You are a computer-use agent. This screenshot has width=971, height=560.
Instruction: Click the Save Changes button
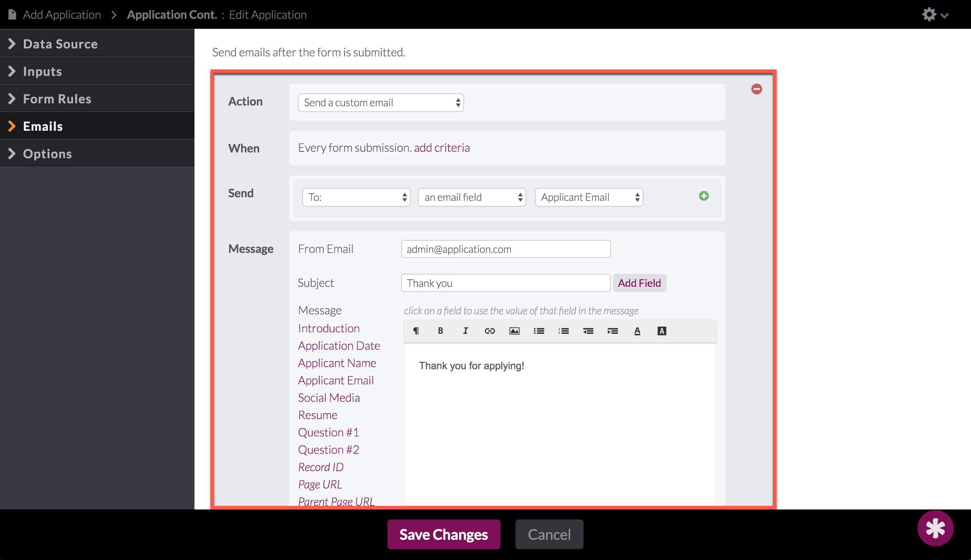click(444, 534)
